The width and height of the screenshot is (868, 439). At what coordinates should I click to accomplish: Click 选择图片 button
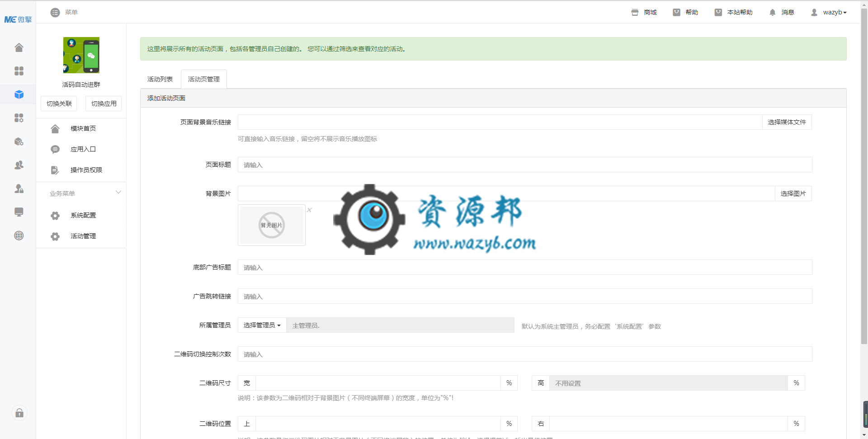793,194
